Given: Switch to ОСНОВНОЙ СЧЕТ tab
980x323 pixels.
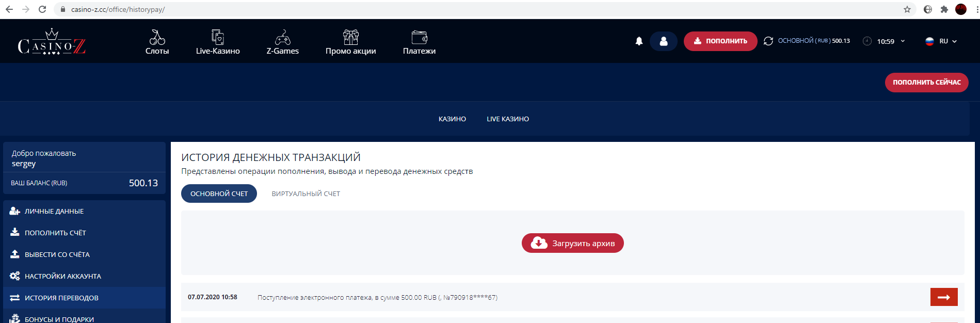Looking at the screenshot, I should point(219,193).
